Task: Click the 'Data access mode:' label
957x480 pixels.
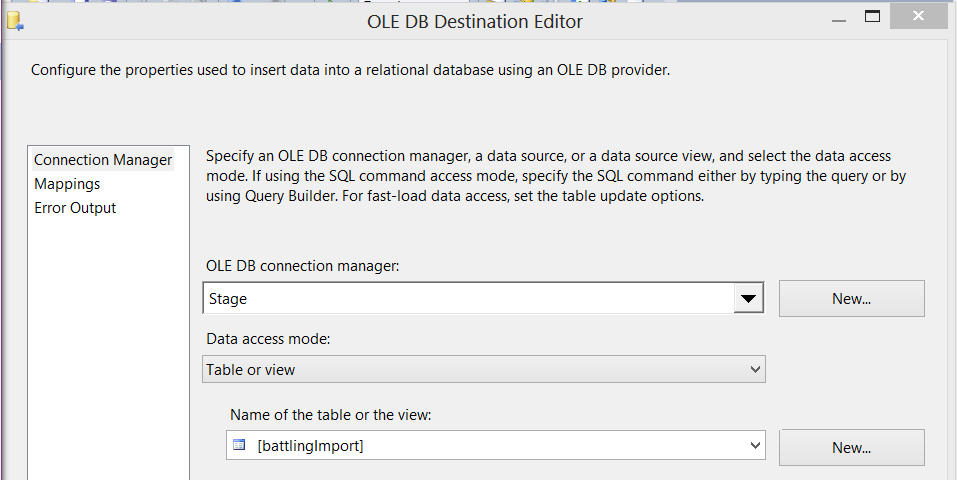Action: coord(267,339)
